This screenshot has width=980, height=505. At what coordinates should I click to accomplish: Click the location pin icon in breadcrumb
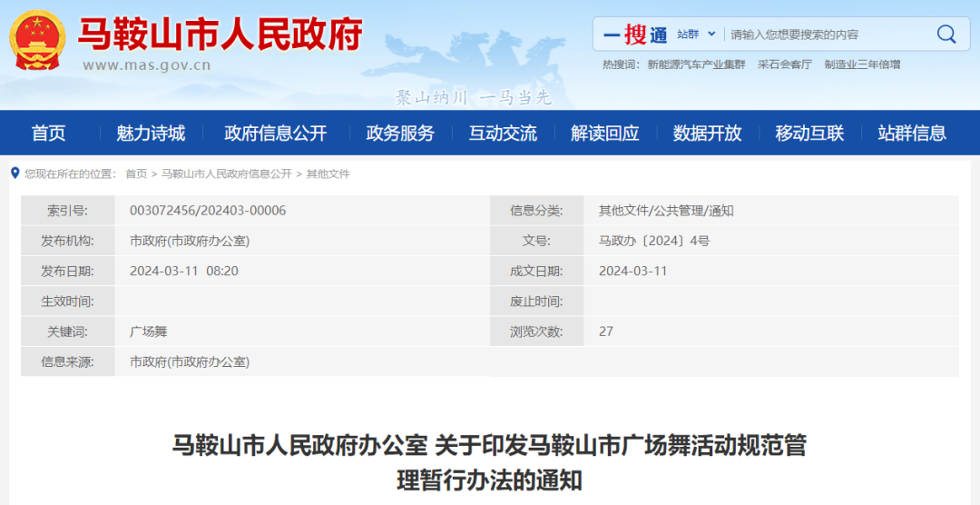click(15, 173)
